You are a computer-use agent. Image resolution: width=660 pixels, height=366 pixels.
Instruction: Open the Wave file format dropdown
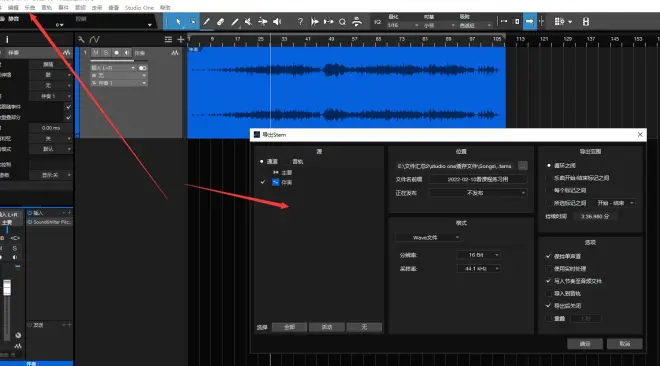coord(428,238)
